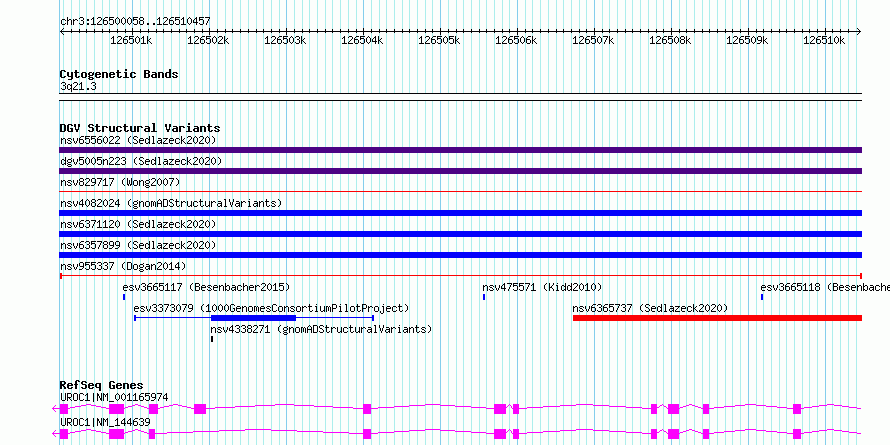Click the esv3665117 small blue variant marker

point(124,297)
